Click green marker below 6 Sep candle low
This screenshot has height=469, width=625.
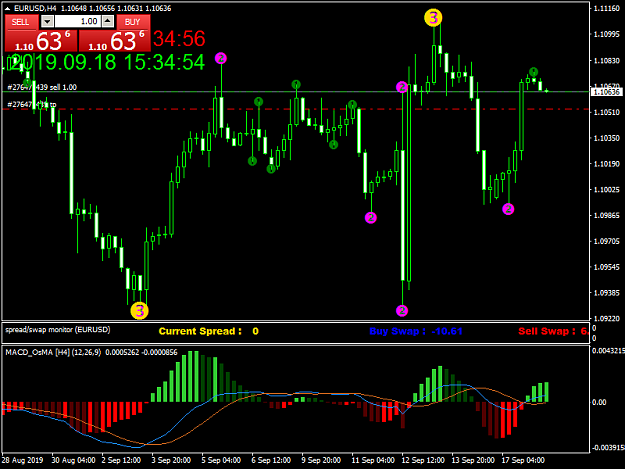[x=252, y=161]
